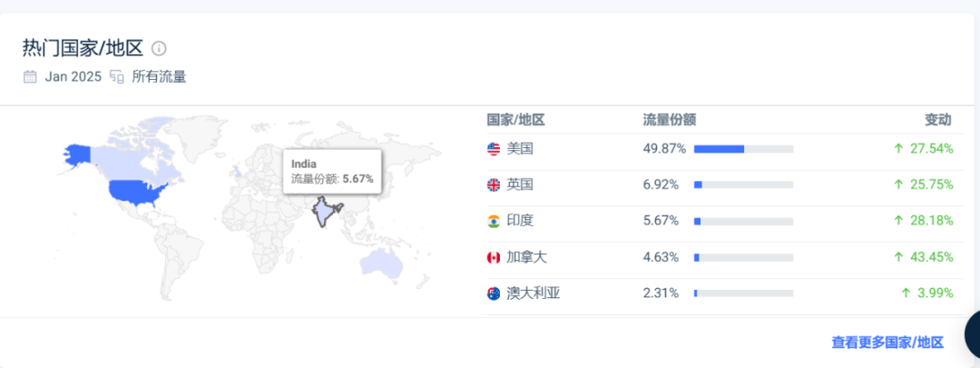Click Alaska on the world map
Viewport: 980px width, 368px height.
click(77, 155)
